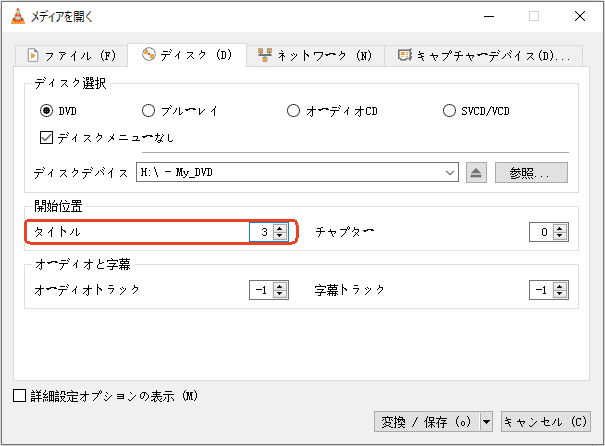Decrement the オーディオトラック spinner down arrow
605x446 pixels.
point(280,294)
